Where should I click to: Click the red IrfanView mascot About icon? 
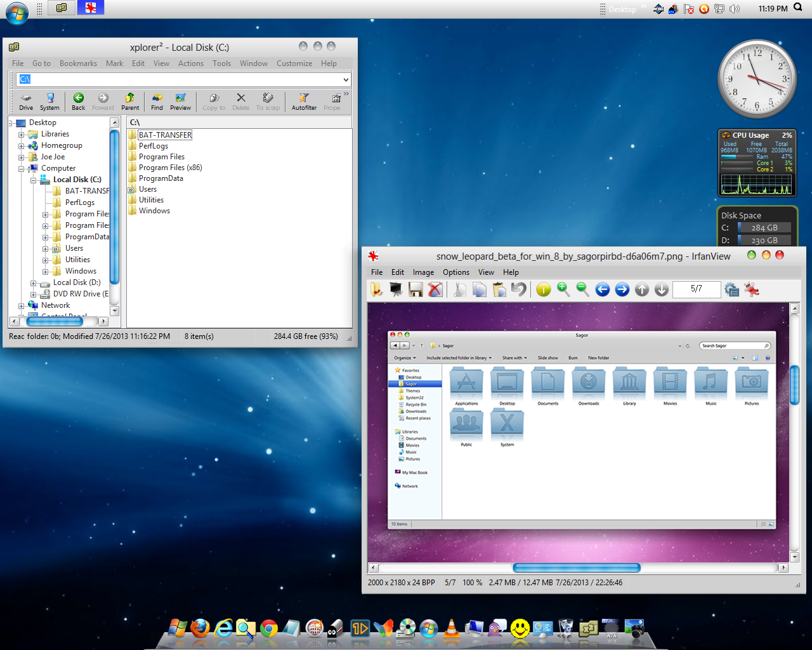(x=752, y=289)
